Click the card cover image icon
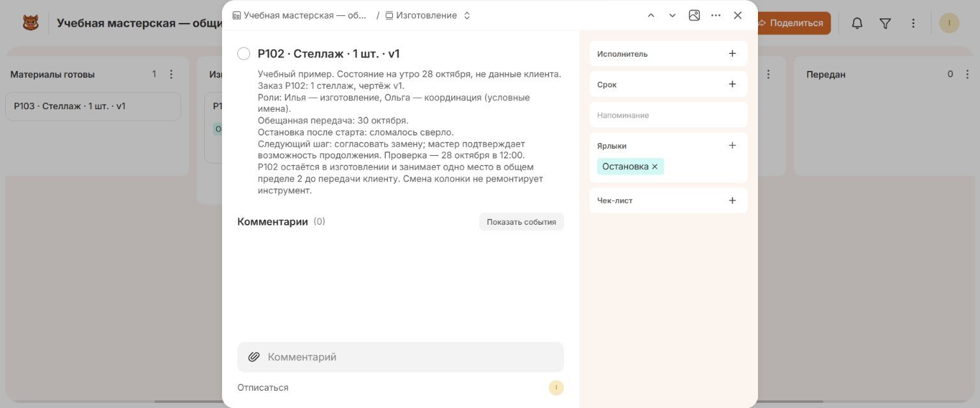This screenshot has width=980, height=408. 694,15
